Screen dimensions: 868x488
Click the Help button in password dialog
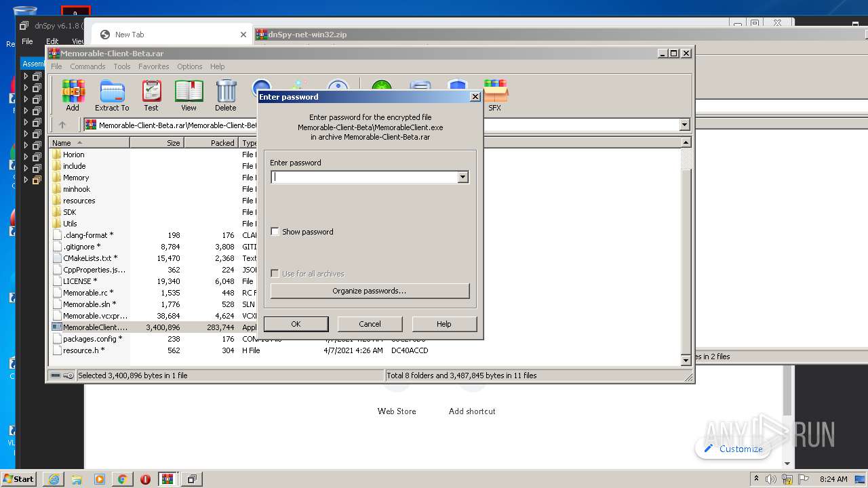coord(444,324)
